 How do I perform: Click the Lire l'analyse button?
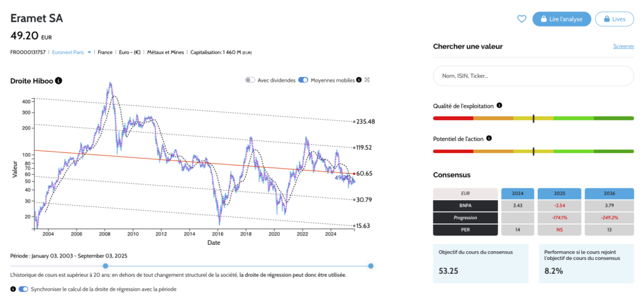[x=561, y=19]
